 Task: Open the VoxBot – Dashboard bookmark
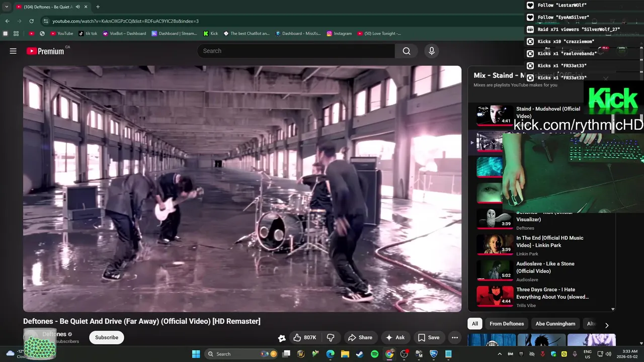coord(124,34)
